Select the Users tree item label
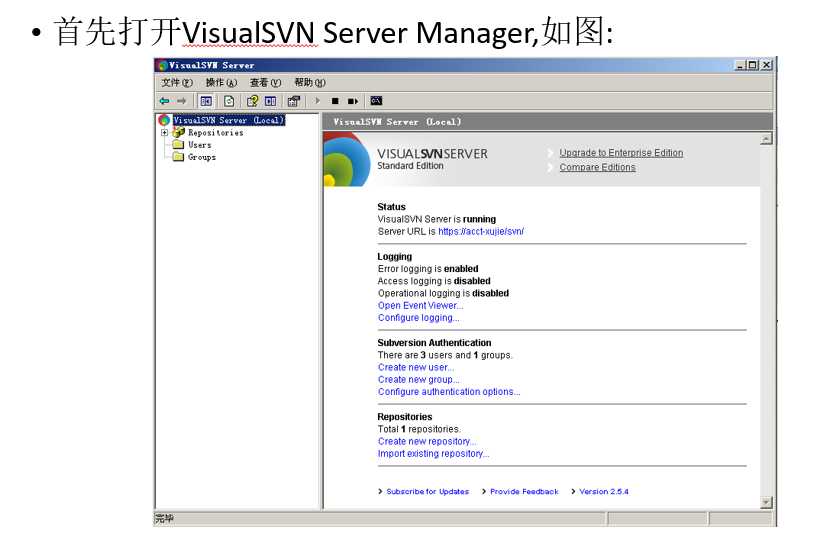 [x=199, y=145]
